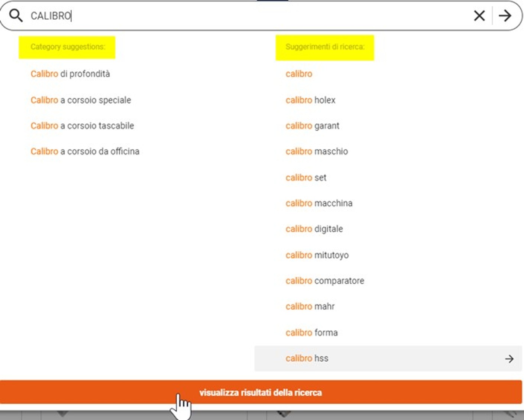
Task: Click into the CALIBRO search input field
Action: point(223,16)
